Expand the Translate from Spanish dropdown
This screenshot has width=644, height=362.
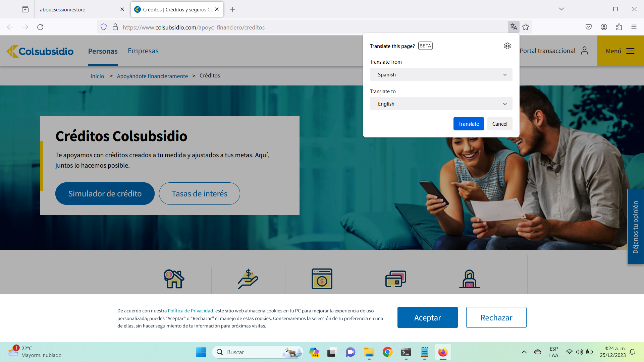[441, 74]
